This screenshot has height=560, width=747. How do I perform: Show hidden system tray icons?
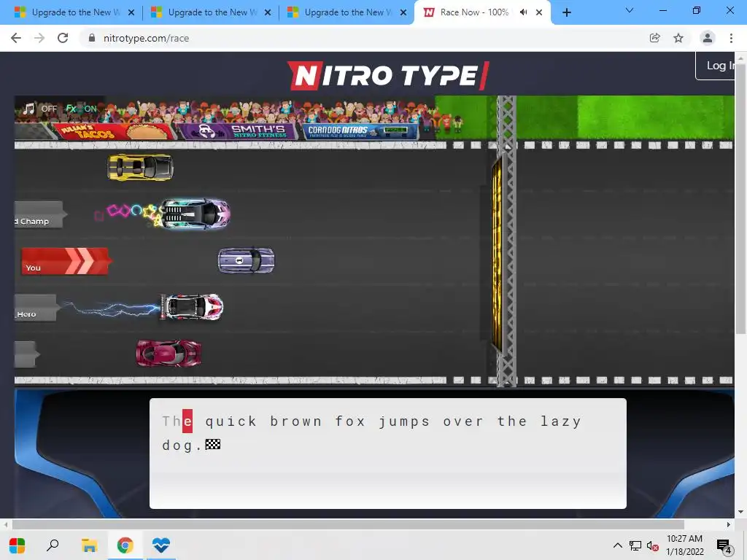coord(617,545)
